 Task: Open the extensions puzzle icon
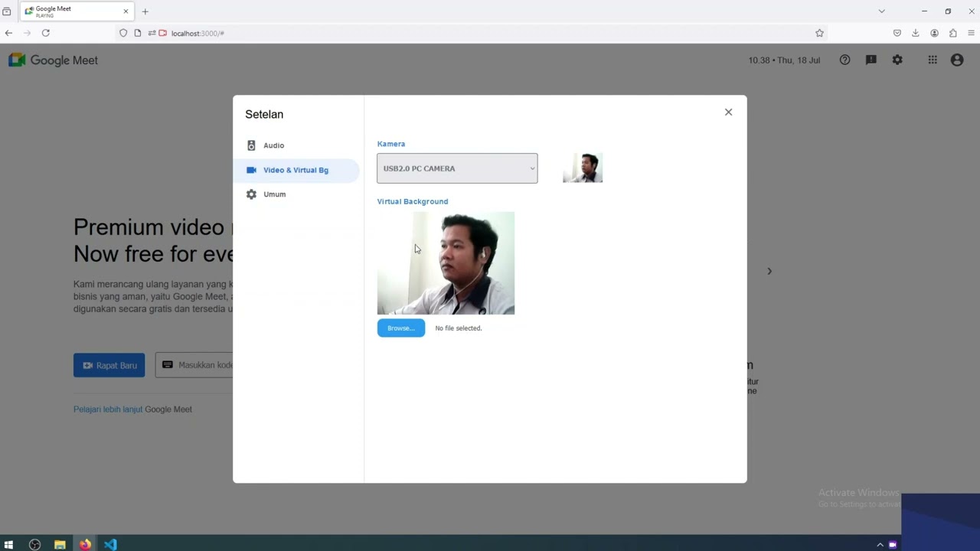click(x=953, y=33)
